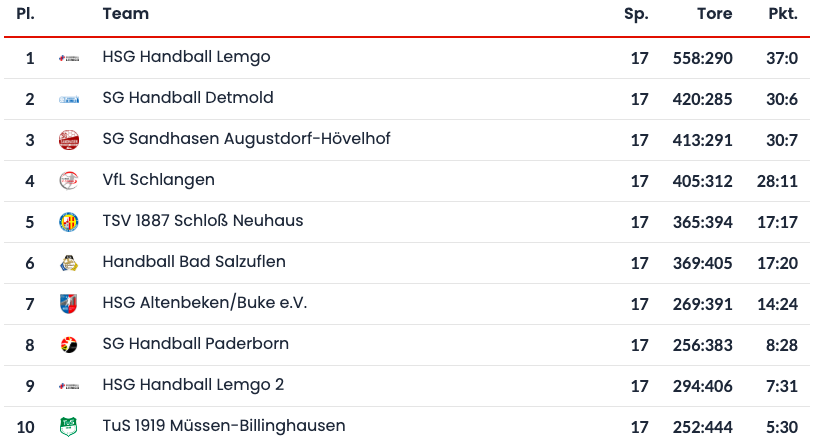This screenshot has width=813, height=443.
Task: Click the HSG Altenbeken/Buke crest icon
Action: 69,304
